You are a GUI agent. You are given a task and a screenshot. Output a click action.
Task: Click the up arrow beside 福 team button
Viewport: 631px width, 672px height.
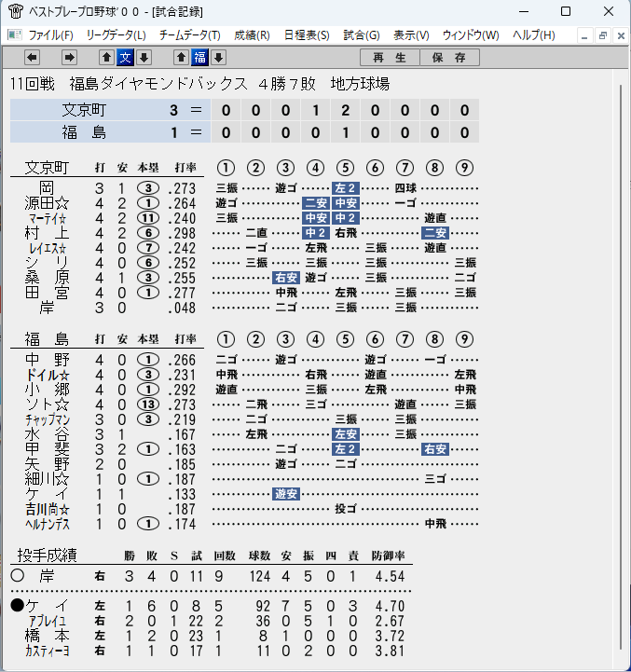(181, 57)
